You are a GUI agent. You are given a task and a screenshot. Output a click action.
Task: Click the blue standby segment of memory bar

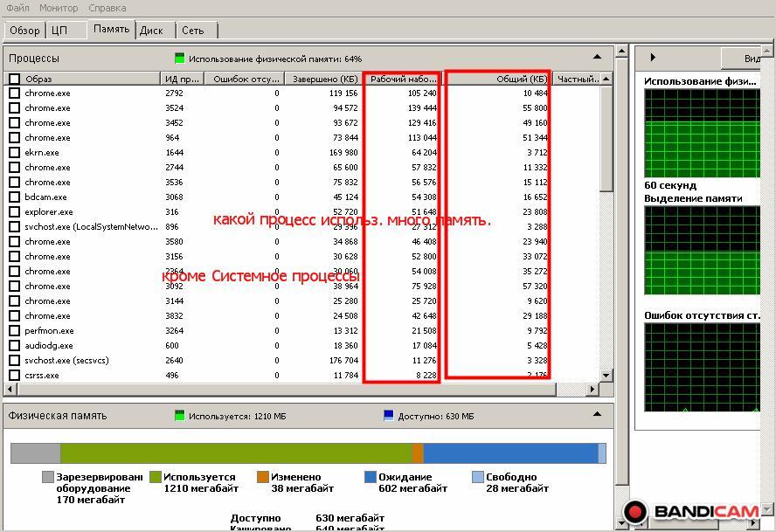510,453
